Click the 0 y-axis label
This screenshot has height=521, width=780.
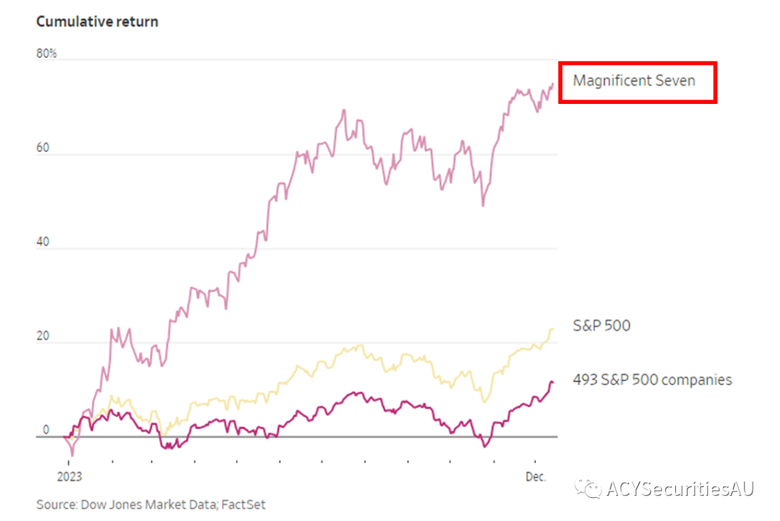pyautogui.click(x=46, y=430)
